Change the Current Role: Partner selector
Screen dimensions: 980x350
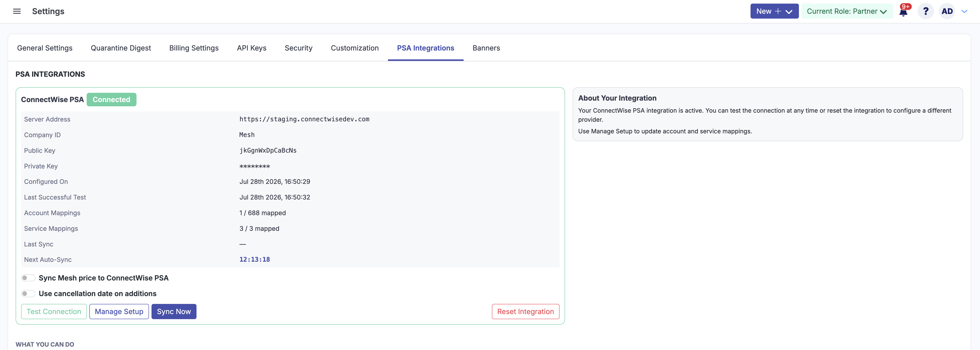point(847,11)
